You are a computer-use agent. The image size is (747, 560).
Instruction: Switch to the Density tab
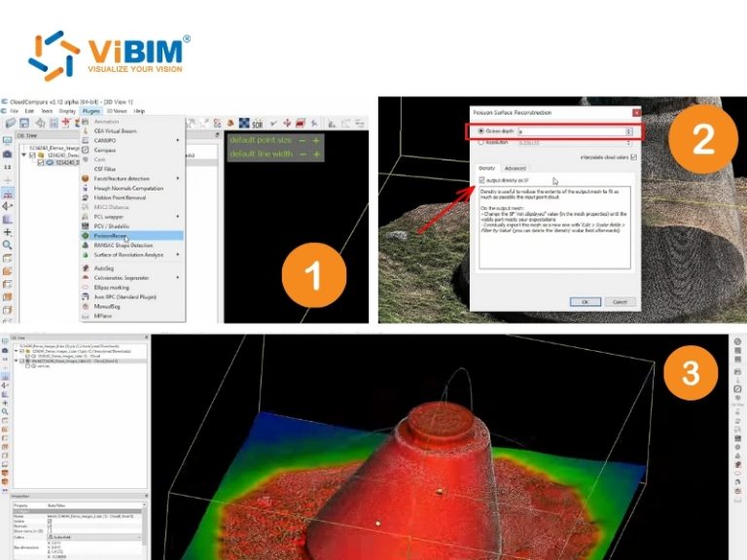487,168
